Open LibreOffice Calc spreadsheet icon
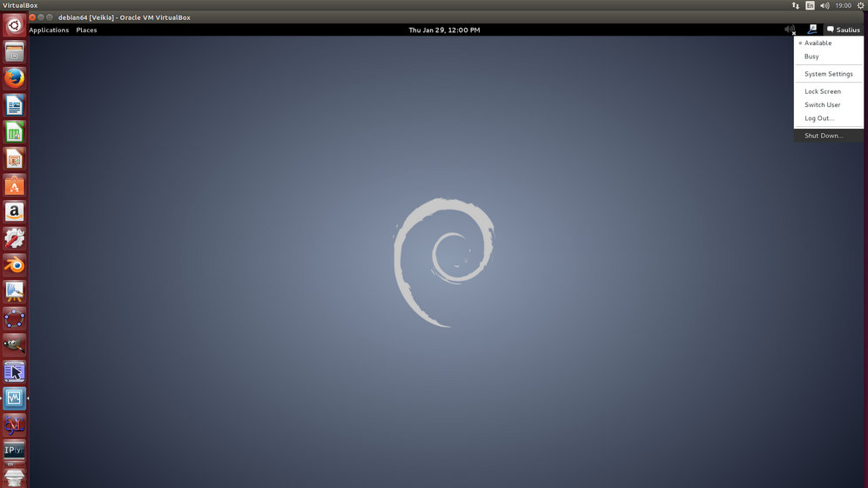 [x=14, y=132]
